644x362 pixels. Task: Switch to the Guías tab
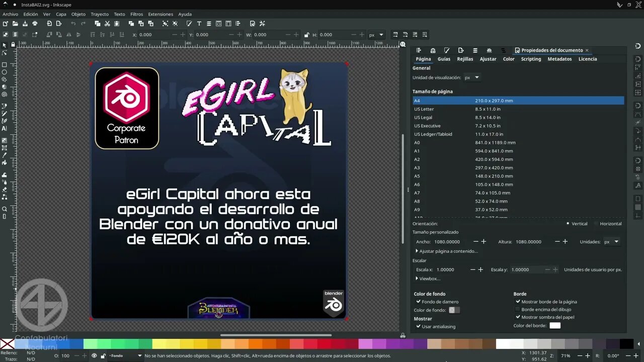(x=444, y=59)
